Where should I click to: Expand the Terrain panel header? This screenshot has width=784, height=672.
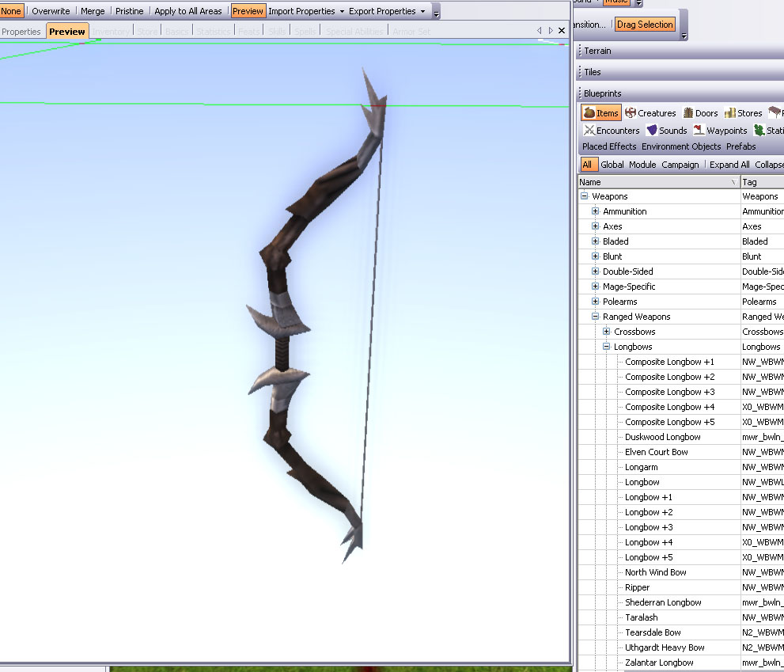681,51
